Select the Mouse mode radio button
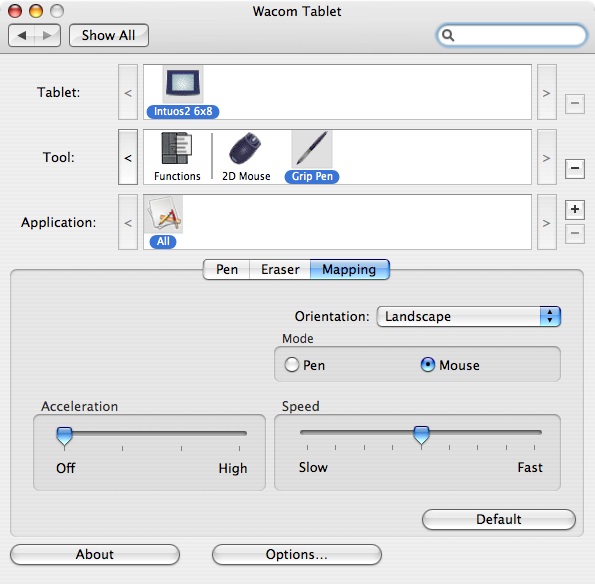595x584 pixels. tap(428, 365)
